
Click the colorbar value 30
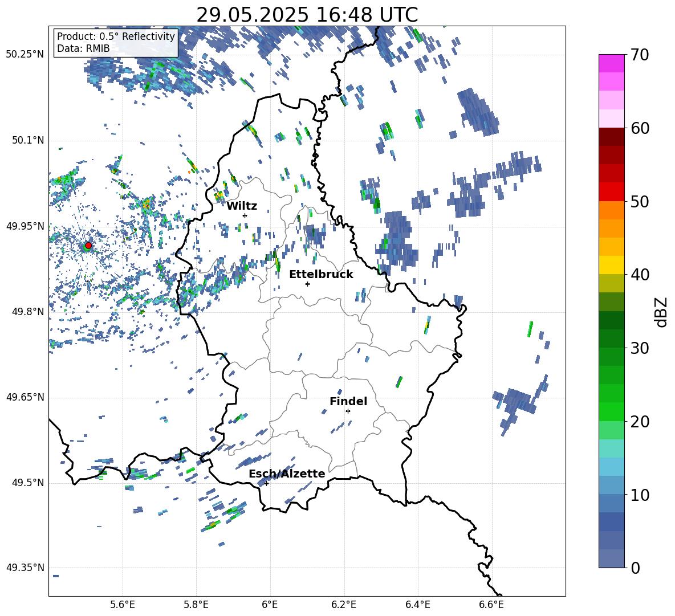[x=640, y=348]
